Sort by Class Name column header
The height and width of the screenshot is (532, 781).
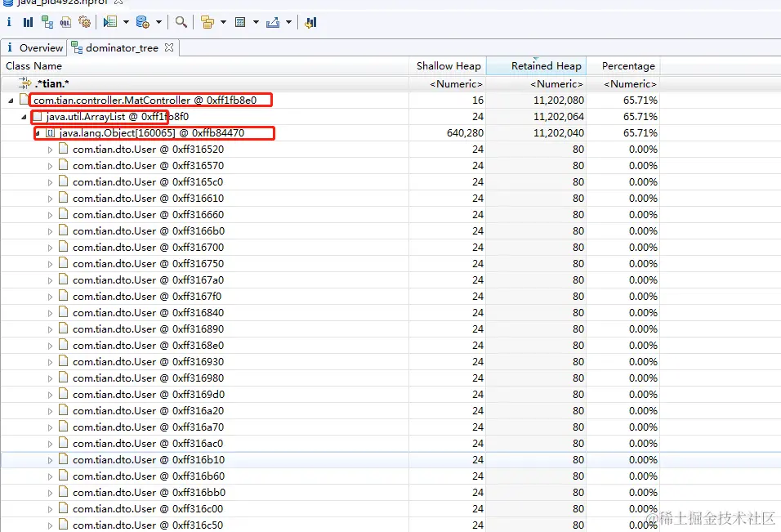tap(205, 65)
